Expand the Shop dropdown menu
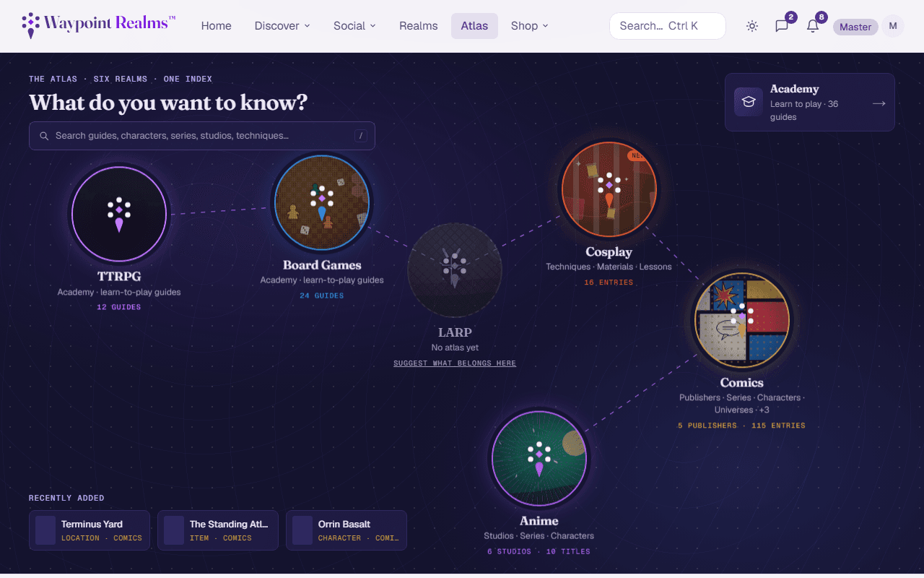The width and height of the screenshot is (924, 578). pyautogui.click(x=530, y=26)
